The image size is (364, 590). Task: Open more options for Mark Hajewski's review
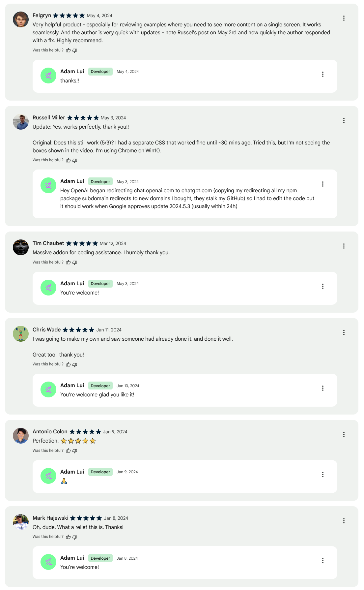[344, 521]
